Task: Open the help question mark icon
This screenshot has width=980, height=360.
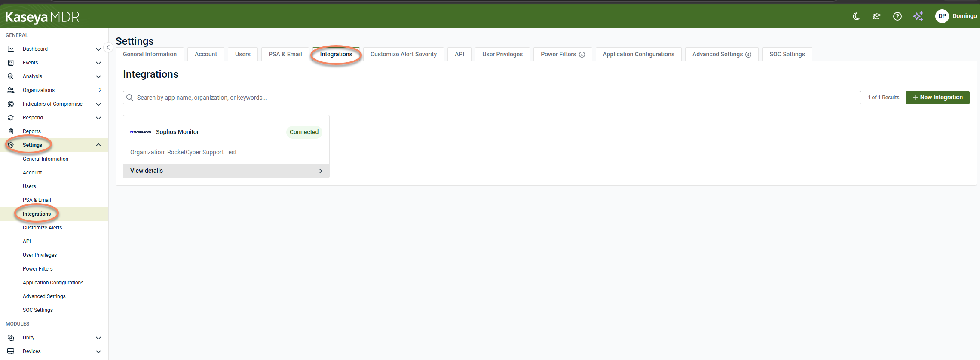Action: pyautogui.click(x=897, y=16)
